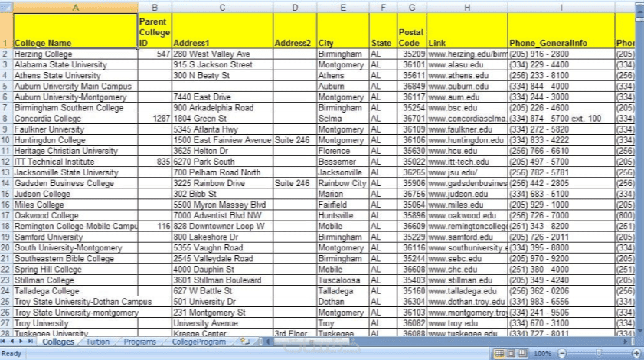Screen dimensions: 644x360
Task: Select the Address1 header cell
Action: click(x=223, y=31)
